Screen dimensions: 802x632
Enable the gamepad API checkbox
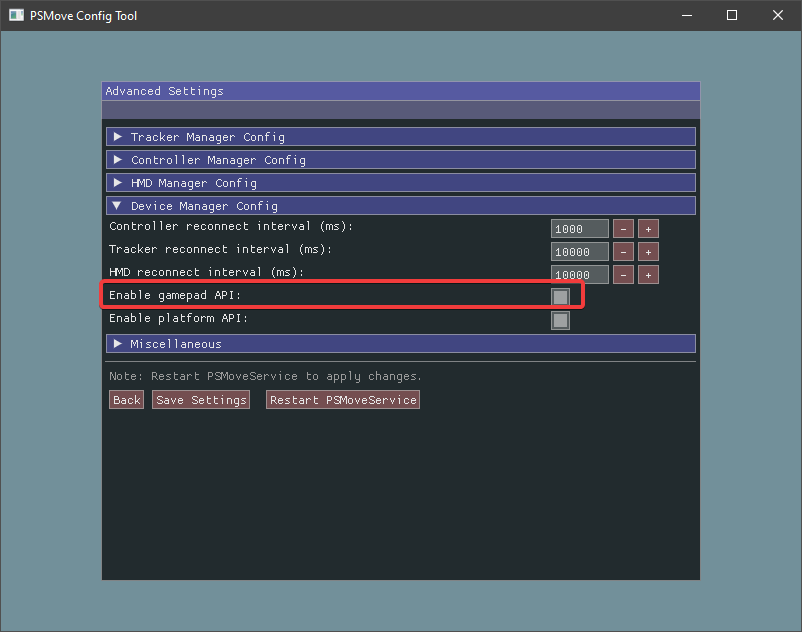(560, 296)
